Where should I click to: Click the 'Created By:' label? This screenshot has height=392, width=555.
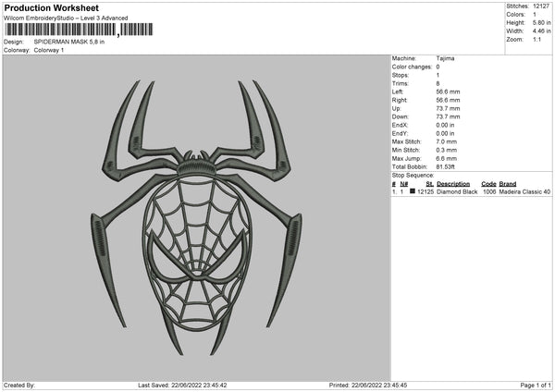19,385
